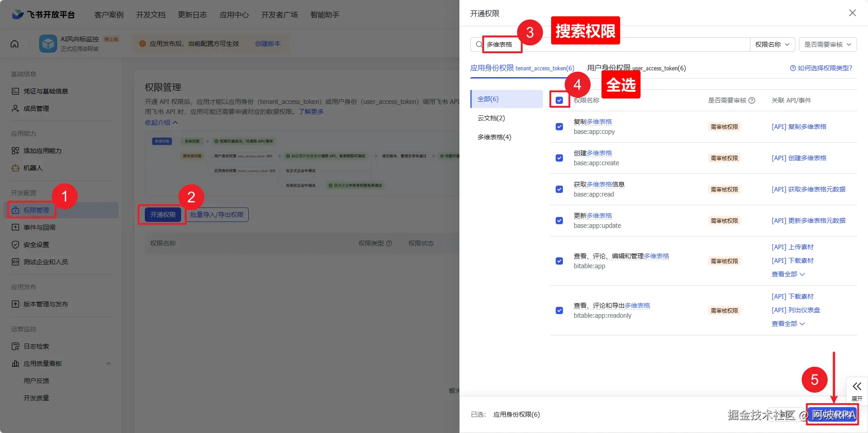Open the 了解更多 link
The image size is (868, 433).
311,112
